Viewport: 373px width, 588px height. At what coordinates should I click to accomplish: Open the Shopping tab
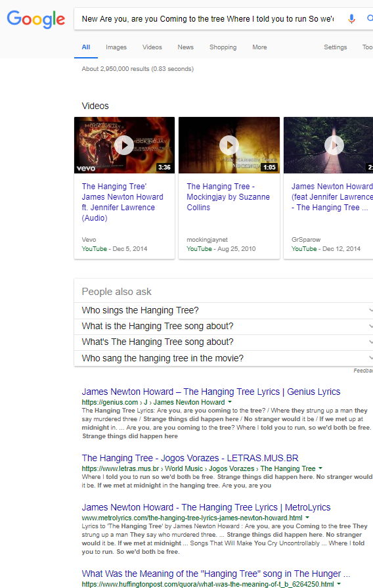(x=223, y=47)
